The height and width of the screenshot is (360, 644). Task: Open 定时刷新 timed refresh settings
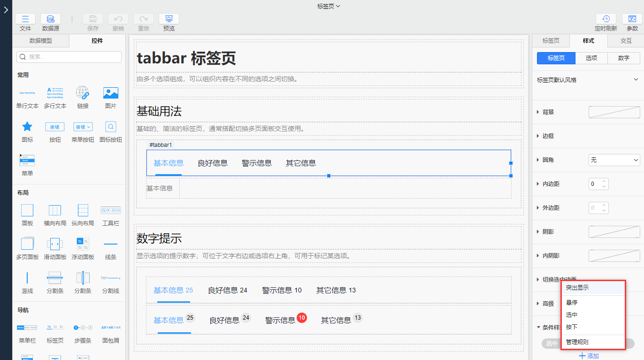pos(606,19)
